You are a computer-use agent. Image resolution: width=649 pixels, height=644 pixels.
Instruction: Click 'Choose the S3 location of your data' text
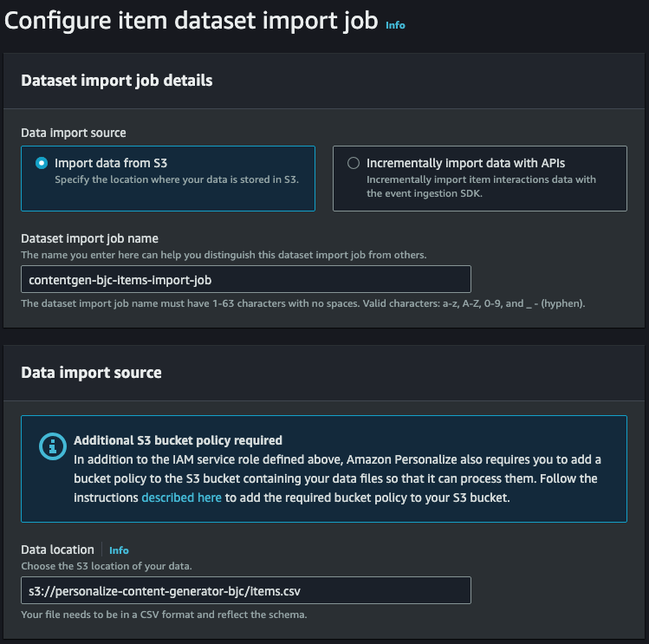coord(107,566)
